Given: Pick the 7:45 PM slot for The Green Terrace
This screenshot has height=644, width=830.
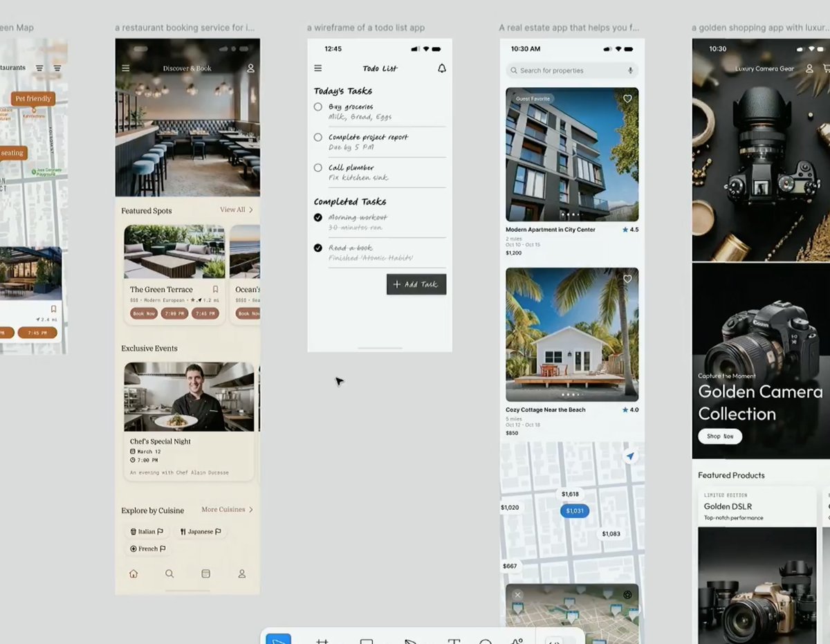Looking at the screenshot, I should [x=205, y=313].
